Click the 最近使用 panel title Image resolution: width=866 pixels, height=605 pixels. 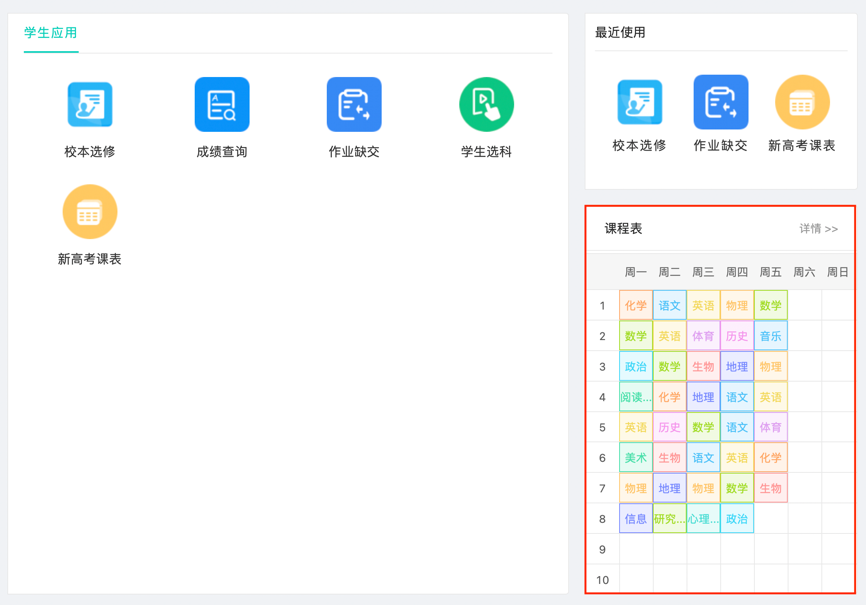coord(620,32)
